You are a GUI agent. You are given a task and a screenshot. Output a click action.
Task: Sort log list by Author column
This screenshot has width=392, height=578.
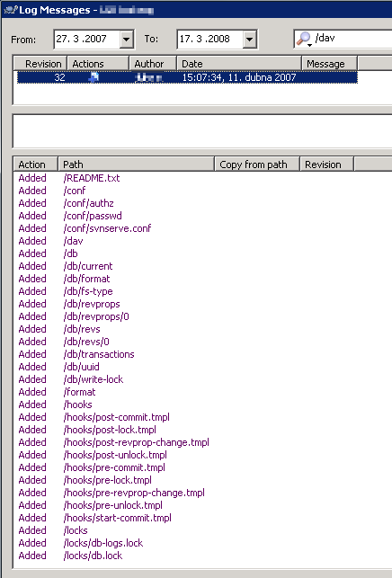153,64
